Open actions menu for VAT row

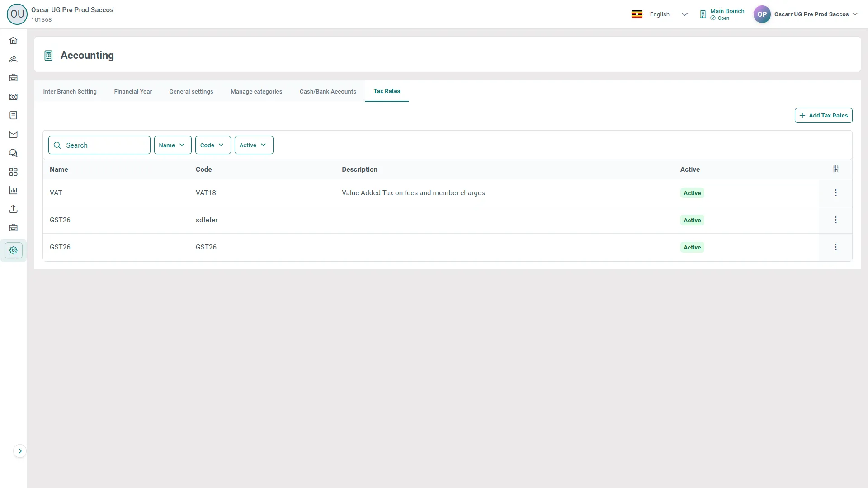tap(835, 193)
